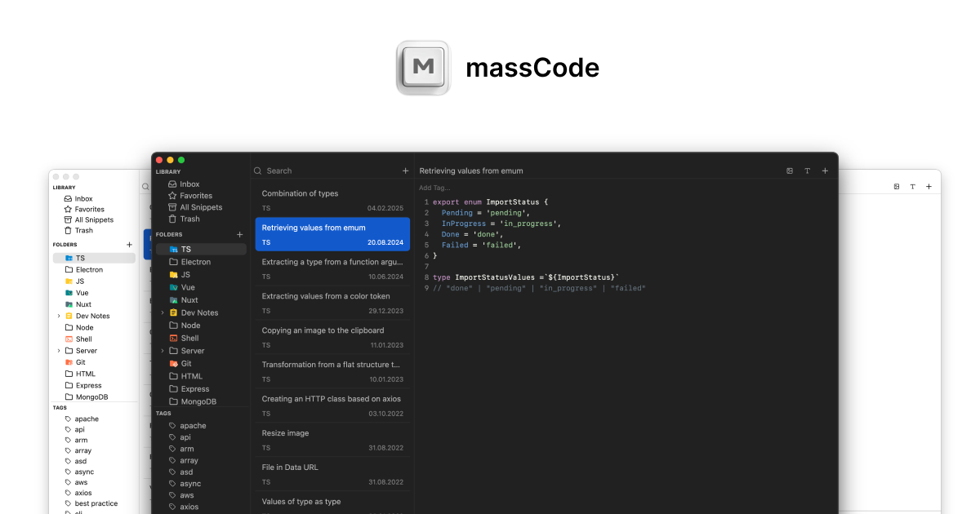Select the Dev Notes folder label in dark window
Screen dimensions: 980x514
pyautogui.click(x=199, y=313)
